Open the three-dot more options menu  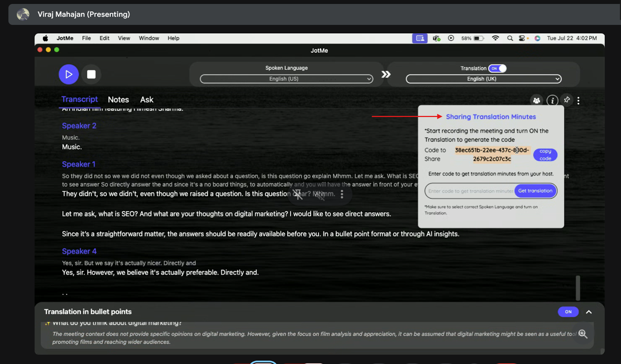coord(578,101)
